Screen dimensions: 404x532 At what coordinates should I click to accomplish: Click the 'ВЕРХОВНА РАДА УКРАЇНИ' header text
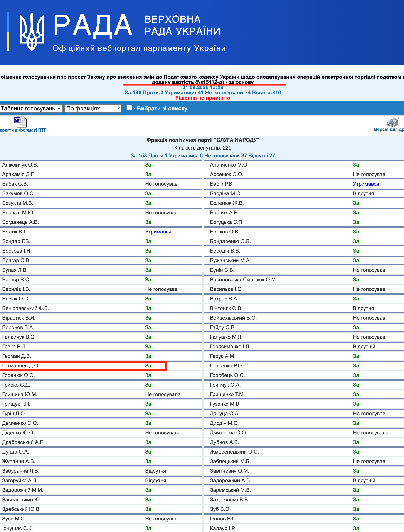[182, 25]
